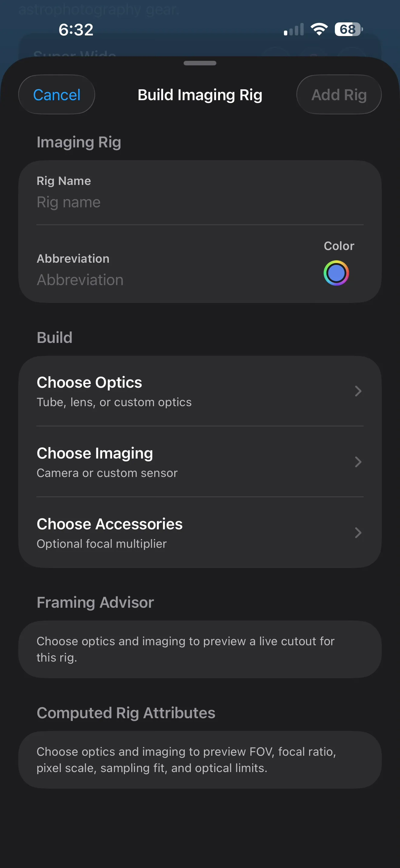Open the Choose Imaging row
The width and height of the screenshot is (400, 868).
(x=200, y=462)
